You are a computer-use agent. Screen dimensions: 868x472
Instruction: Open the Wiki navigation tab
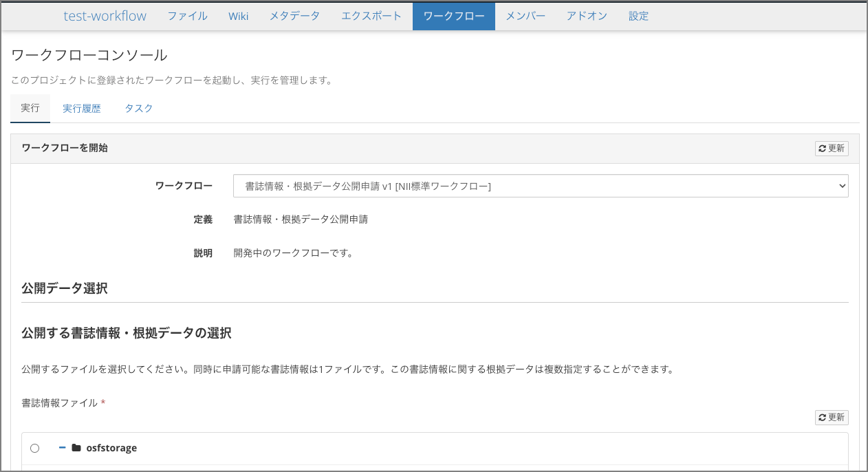(238, 16)
